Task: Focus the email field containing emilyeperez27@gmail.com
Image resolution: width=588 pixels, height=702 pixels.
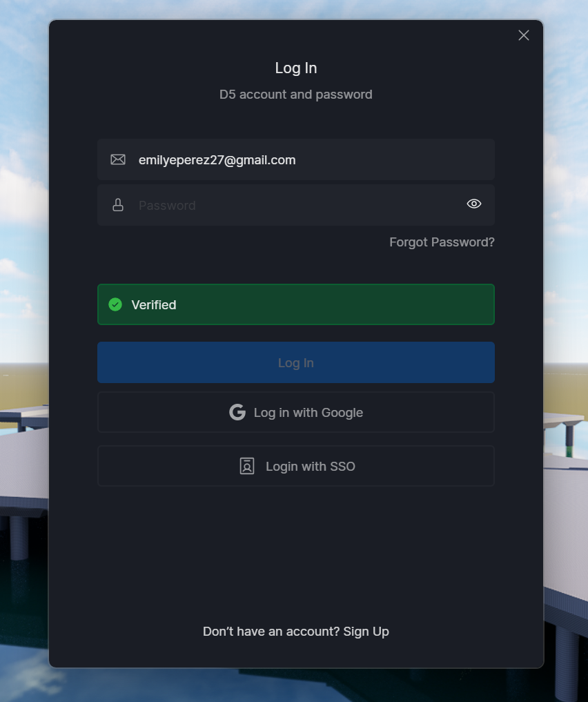Action: click(x=296, y=159)
